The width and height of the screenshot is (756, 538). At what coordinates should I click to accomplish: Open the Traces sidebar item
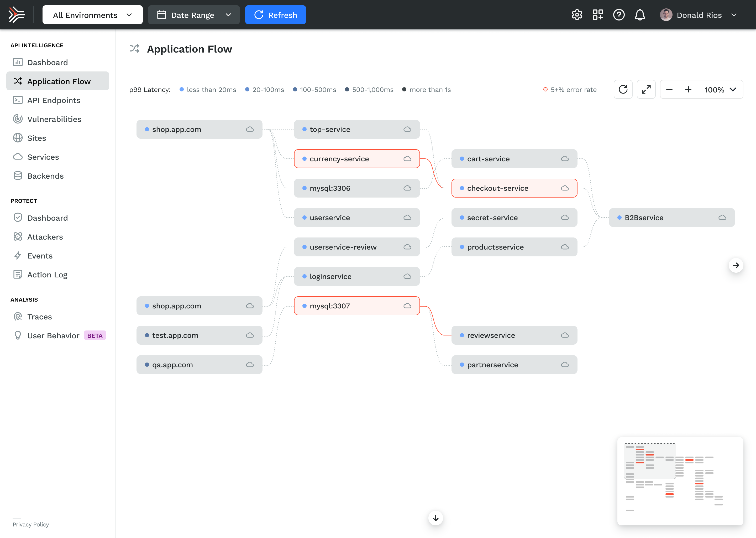(x=39, y=317)
